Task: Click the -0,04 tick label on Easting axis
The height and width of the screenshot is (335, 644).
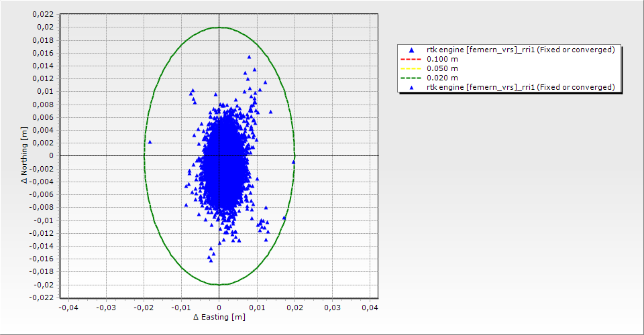Action: tap(68, 307)
